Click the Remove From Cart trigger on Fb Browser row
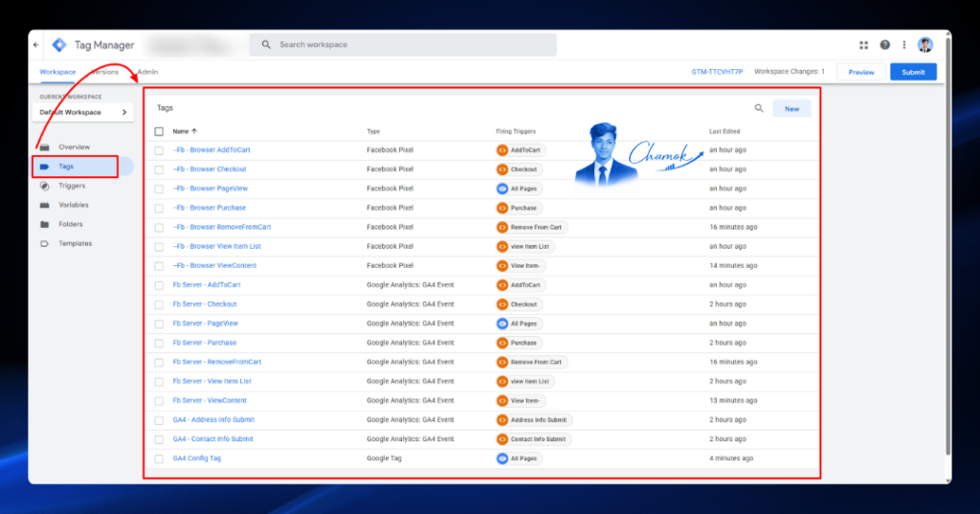Viewport: 980px width, 514px height. (x=531, y=228)
